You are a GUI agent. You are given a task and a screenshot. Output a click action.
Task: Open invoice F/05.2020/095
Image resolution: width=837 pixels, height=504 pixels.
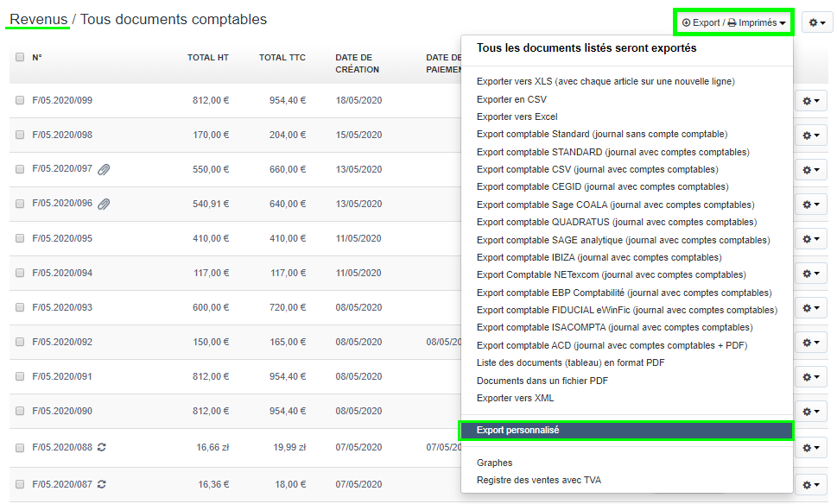[62, 238]
